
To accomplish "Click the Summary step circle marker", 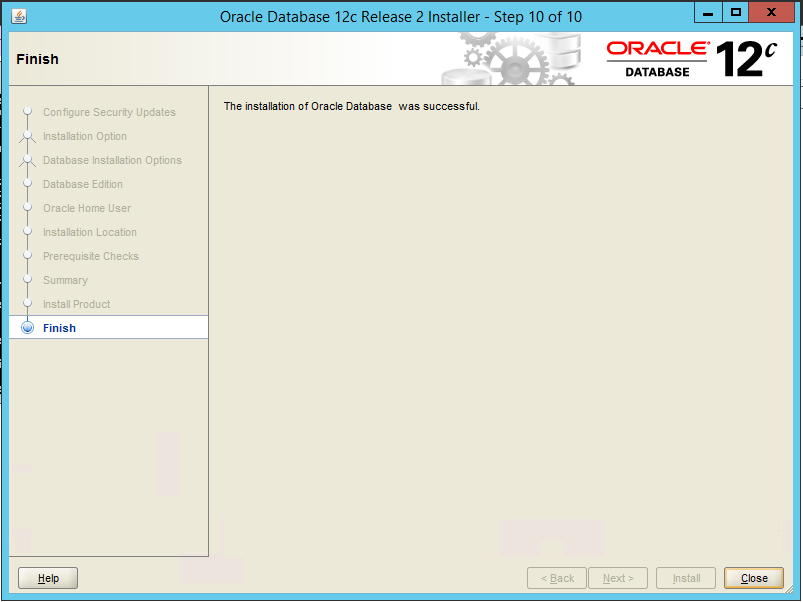I will 28,280.
